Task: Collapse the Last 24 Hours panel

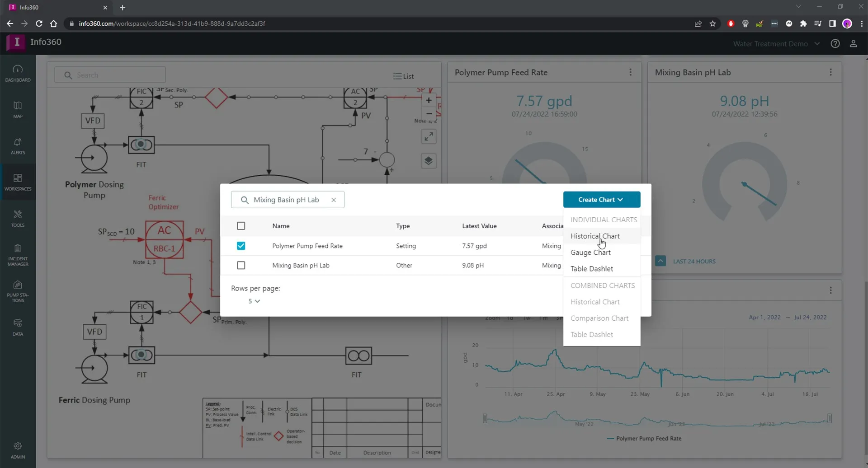Action: [660, 262]
